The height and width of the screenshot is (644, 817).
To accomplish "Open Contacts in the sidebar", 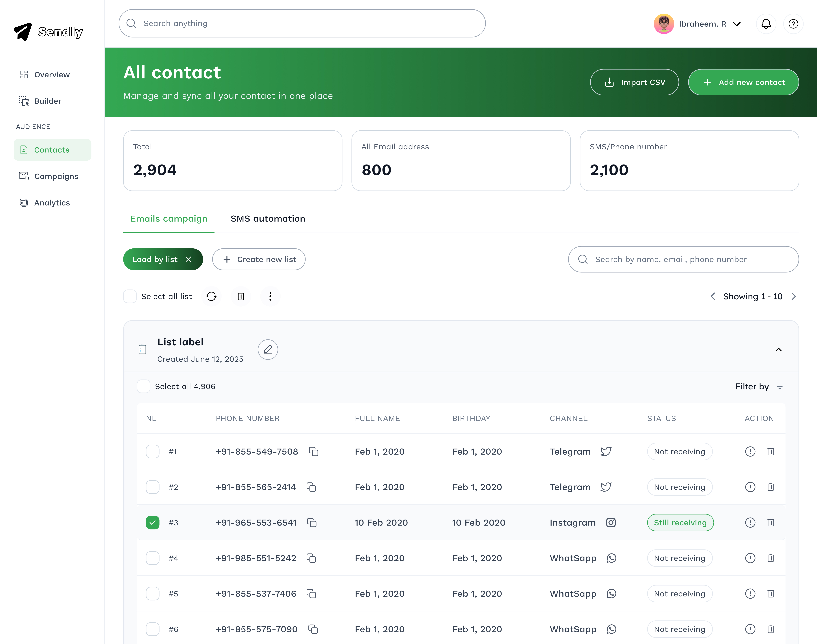I will (x=52, y=150).
